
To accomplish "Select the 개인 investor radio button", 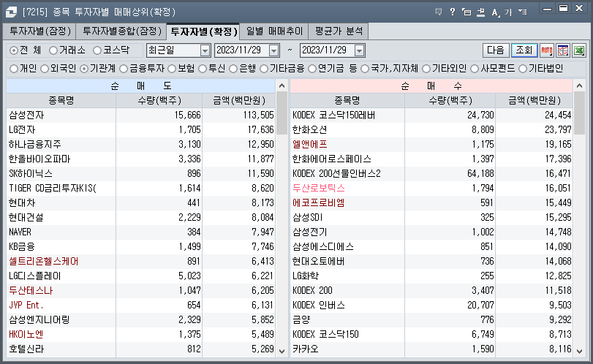I will coord(14,69).
